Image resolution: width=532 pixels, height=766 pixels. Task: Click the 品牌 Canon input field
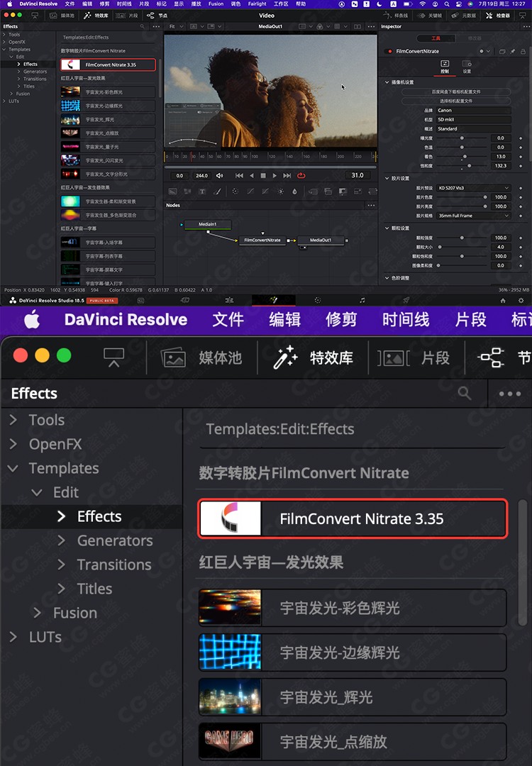pos(473,111)
